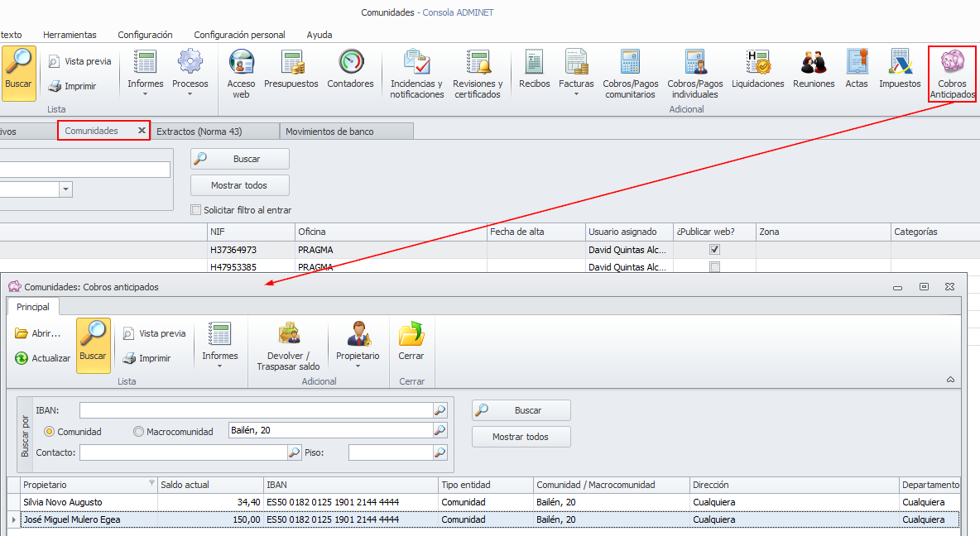Open the Configuración personal menu
Screen dimensions: 980x536
tap(239, 35)
